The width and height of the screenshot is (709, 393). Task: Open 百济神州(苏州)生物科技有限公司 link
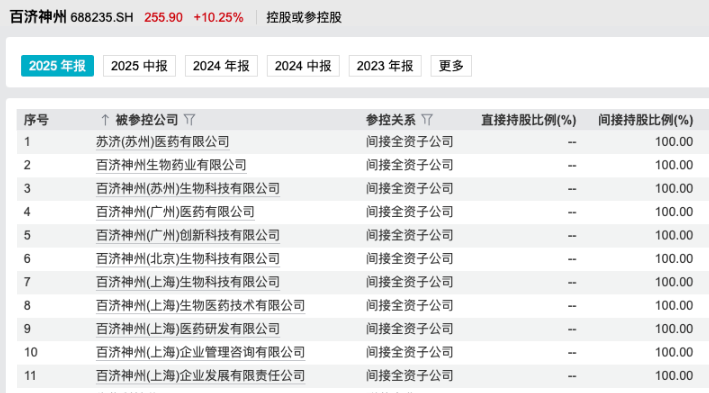(x=188, y=189)
